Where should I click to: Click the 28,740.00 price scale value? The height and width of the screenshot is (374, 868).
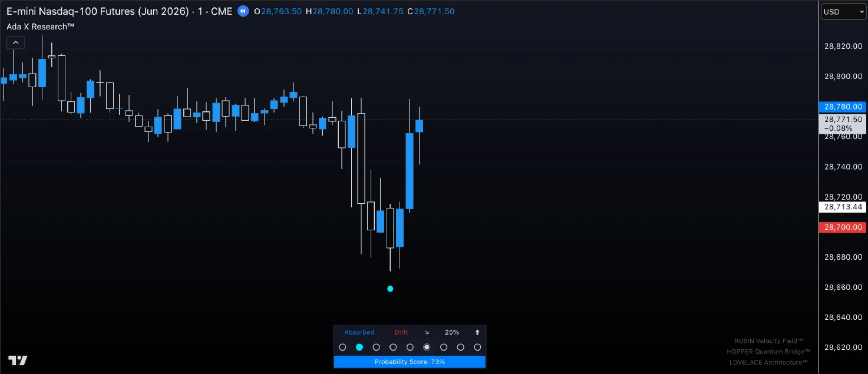843,167
